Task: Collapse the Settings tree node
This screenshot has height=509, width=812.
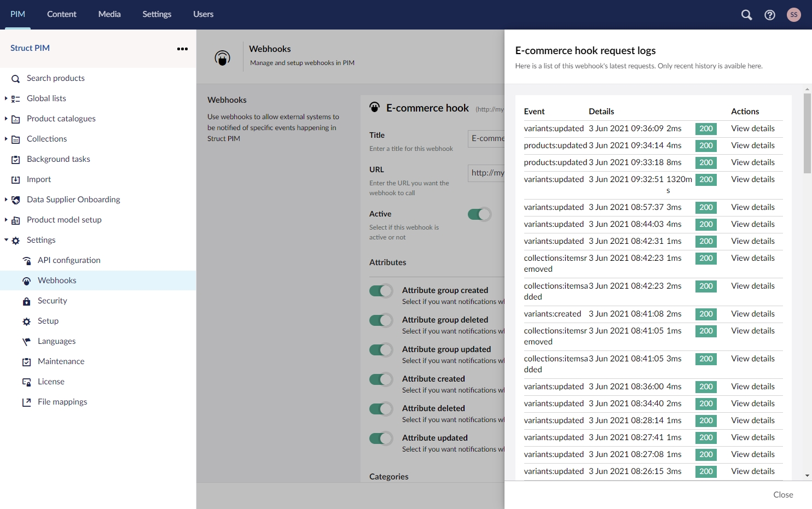Action: coord(6,240)
